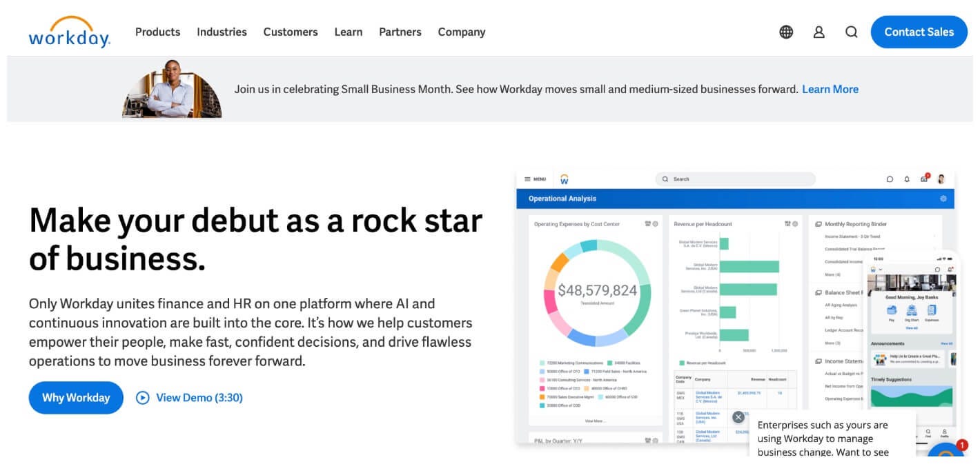Click the Workday logo in the header
The height and width of the screenshot is (473, 980).
tap(69, 32)
